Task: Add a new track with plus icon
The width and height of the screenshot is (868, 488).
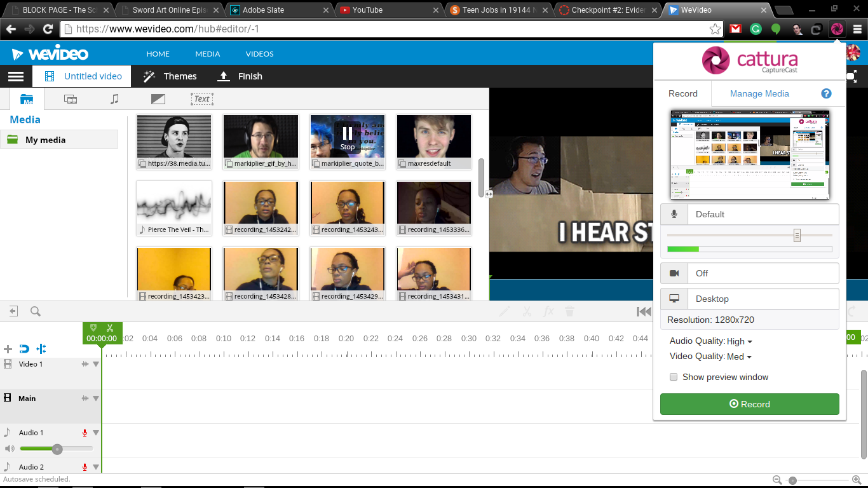Action: (x=8, y=349)
